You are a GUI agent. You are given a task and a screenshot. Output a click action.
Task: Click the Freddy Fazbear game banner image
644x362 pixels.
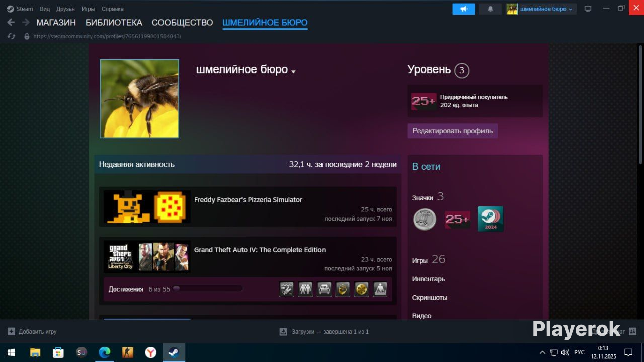click(x=147, y=207)
